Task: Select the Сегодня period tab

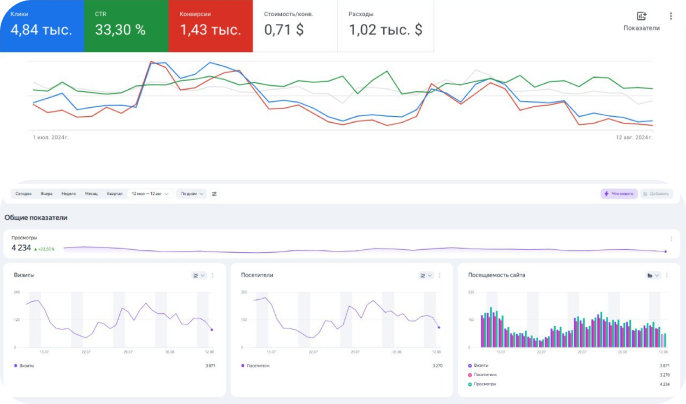Action: 23,194
